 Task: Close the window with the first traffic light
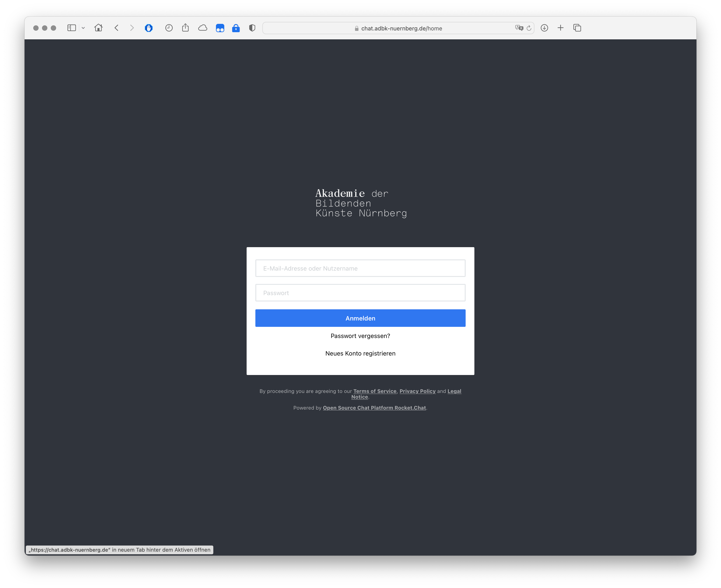(x=36, y=28)
